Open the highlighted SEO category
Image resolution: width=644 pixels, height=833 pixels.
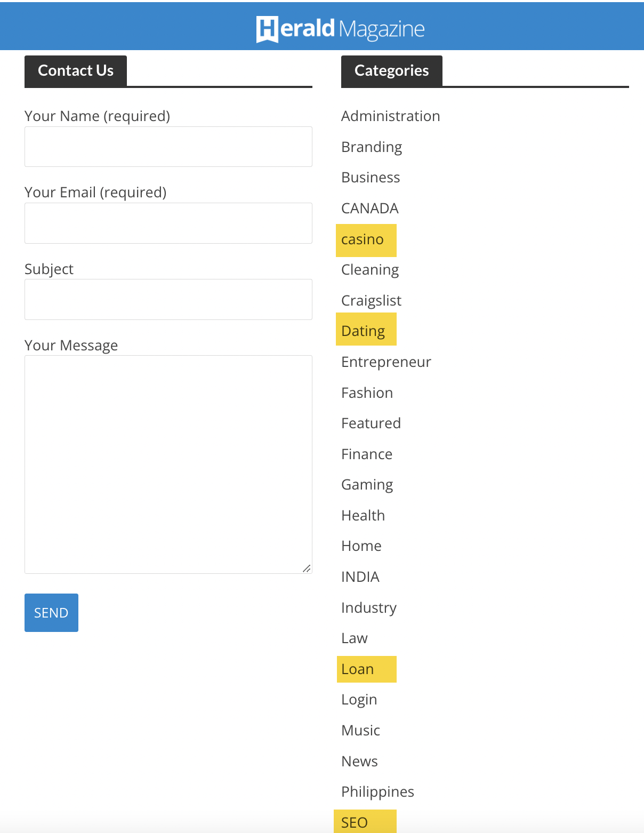point(355,822)
